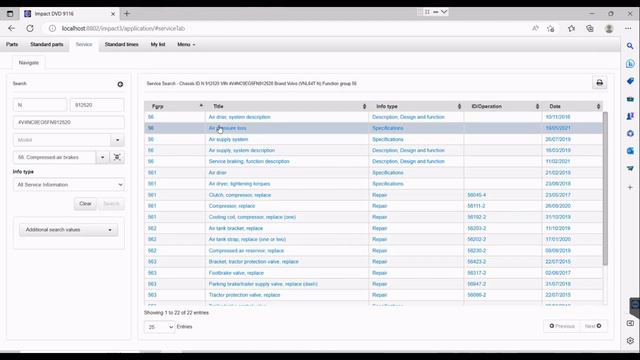Open the My list tab
Screen dimensions: 640x360
pos(158,44)
